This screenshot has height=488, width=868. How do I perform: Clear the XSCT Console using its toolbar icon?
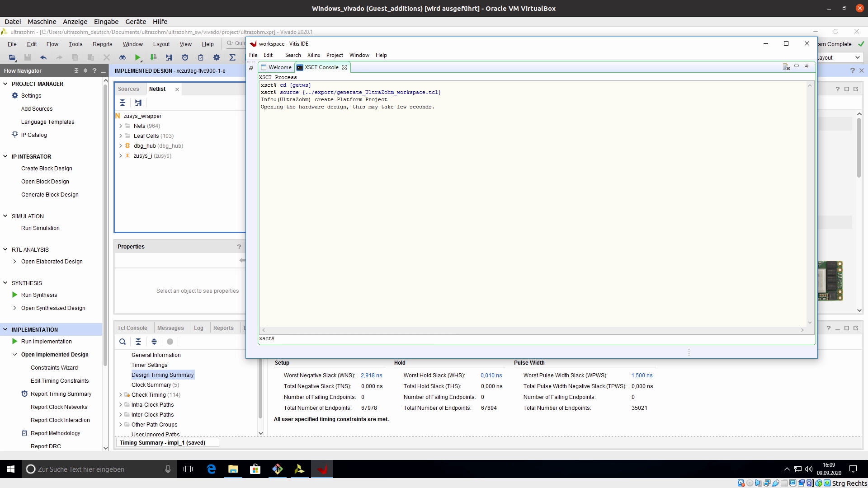tap(786, 67)
